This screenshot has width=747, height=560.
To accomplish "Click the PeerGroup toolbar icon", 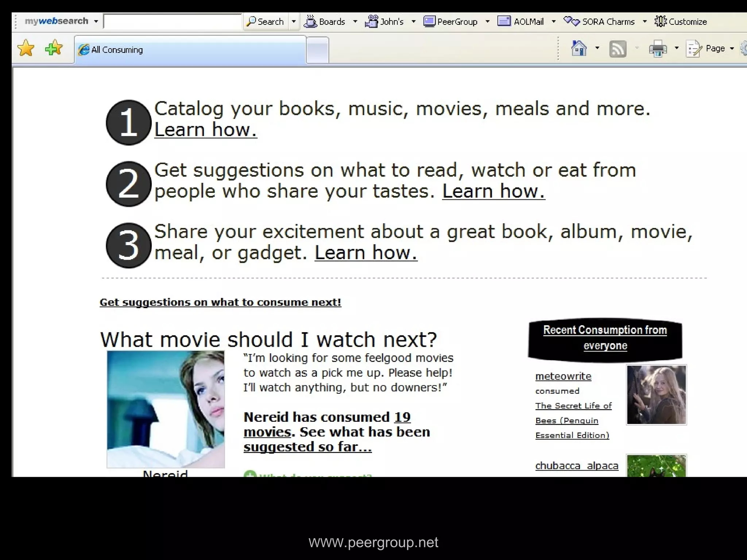I will pos(429,22).
